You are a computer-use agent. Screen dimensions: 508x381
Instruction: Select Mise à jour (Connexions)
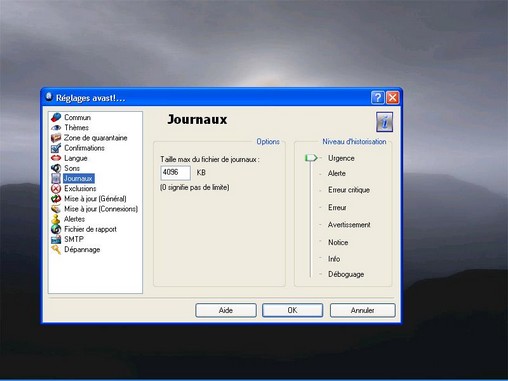click(x=101, y=209)
